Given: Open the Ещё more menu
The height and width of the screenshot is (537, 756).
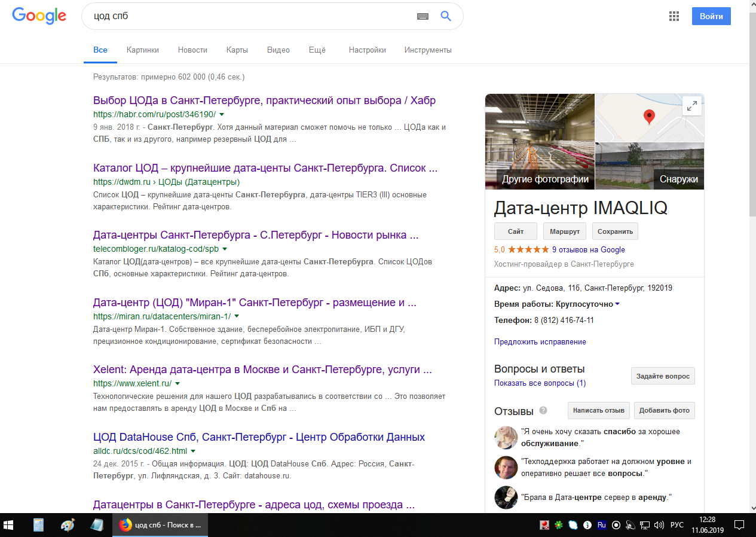Looking at the screenshot, I should pos(317,50).
